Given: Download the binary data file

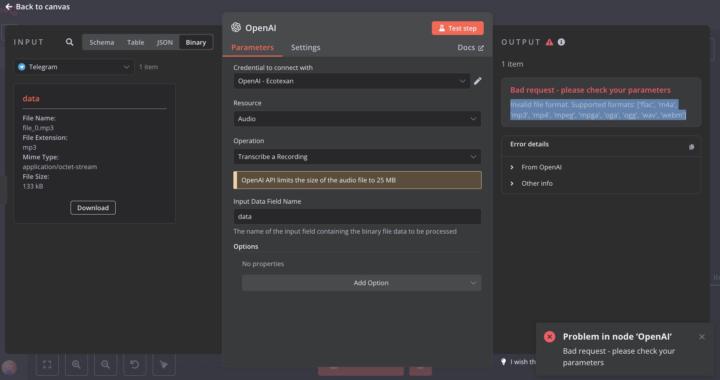Looking at the screenshot, I should [93, 208].
